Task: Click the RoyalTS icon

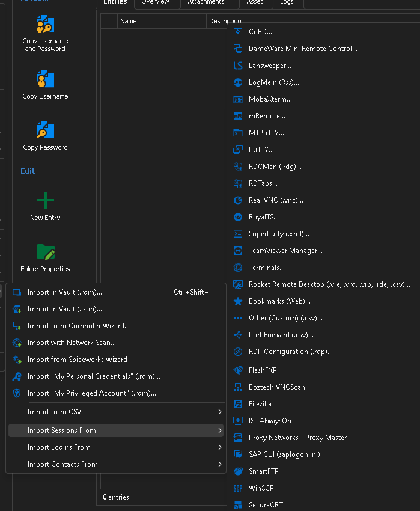Action: coord(238,217)
